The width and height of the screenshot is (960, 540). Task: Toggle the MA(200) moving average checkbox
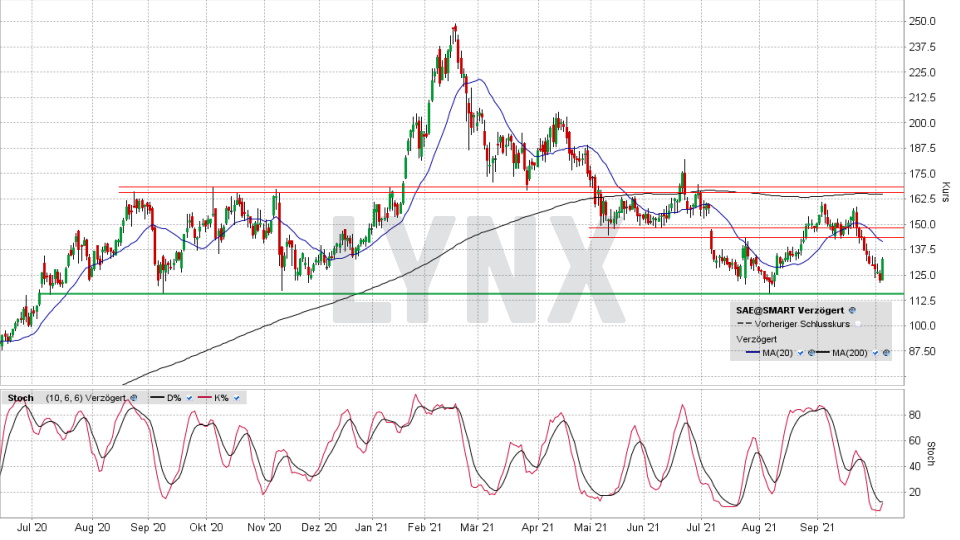click(x=876, y=353)
